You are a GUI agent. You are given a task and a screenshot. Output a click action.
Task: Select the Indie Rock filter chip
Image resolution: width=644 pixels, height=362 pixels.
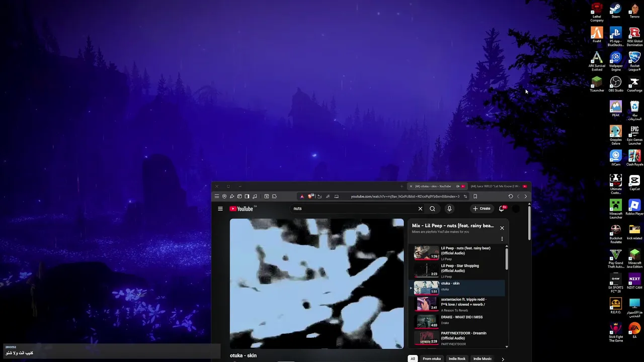(457, 358)
